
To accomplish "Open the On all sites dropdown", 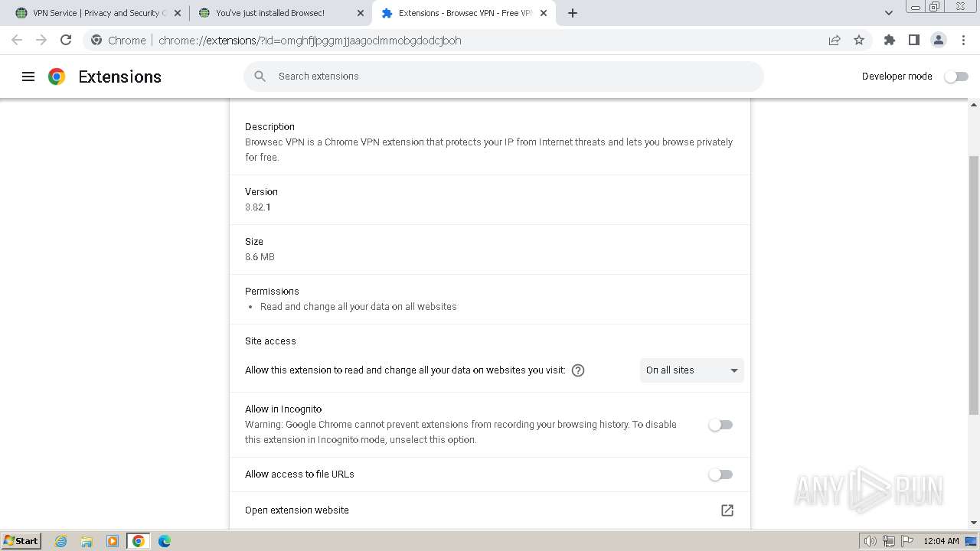I will pyautogui.click(x=691, y=370).
